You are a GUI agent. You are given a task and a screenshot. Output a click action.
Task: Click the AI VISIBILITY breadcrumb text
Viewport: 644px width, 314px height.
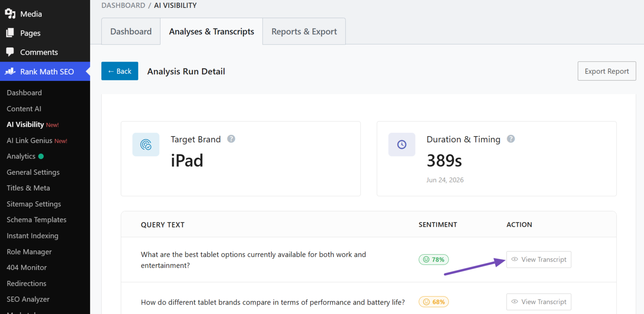click(175, 6)
